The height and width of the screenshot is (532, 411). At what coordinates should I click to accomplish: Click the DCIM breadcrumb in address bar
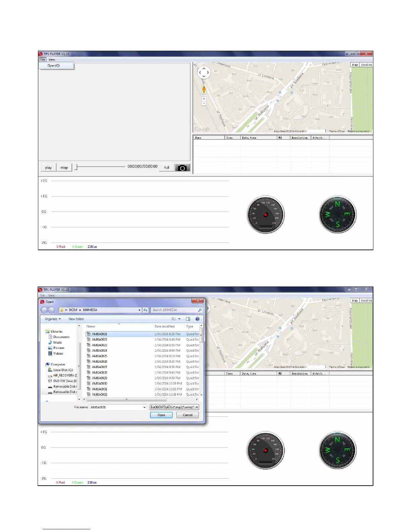[x=73, y=310]
